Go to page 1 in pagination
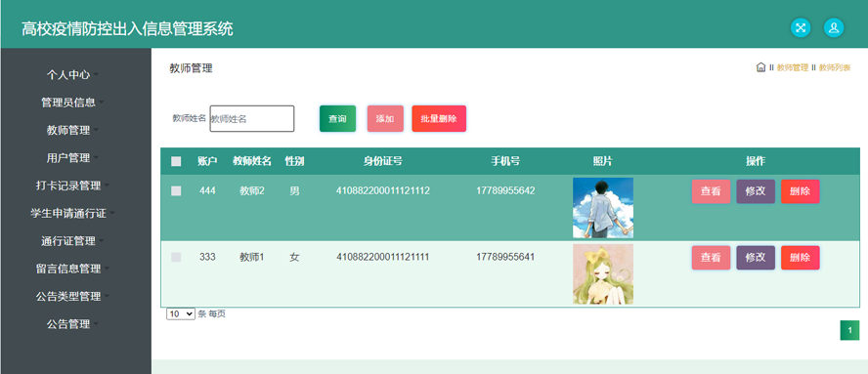 point(849,330)
